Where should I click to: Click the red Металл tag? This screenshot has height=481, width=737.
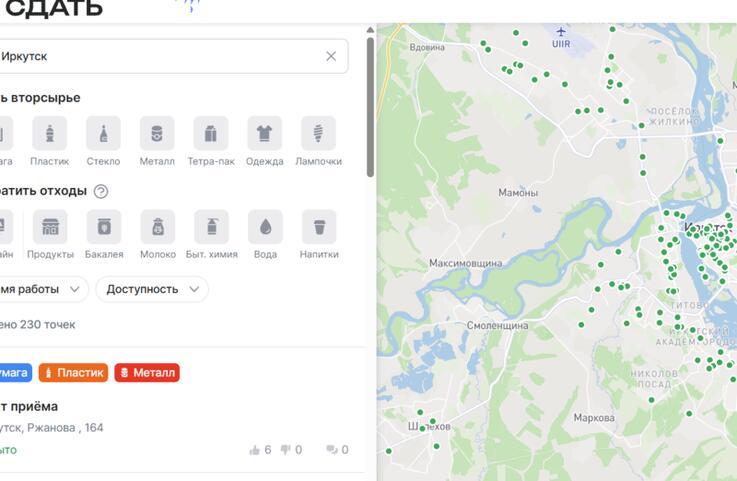click(x=147, y=373)
